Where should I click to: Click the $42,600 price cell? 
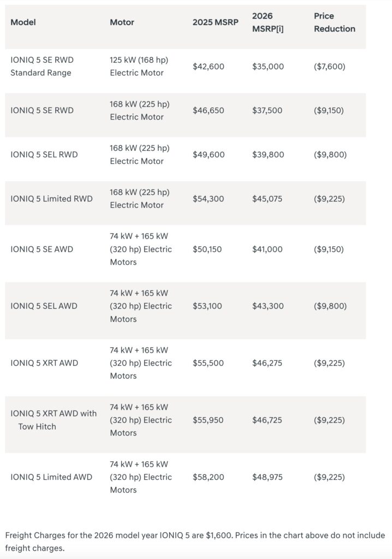tap(208, 67)
